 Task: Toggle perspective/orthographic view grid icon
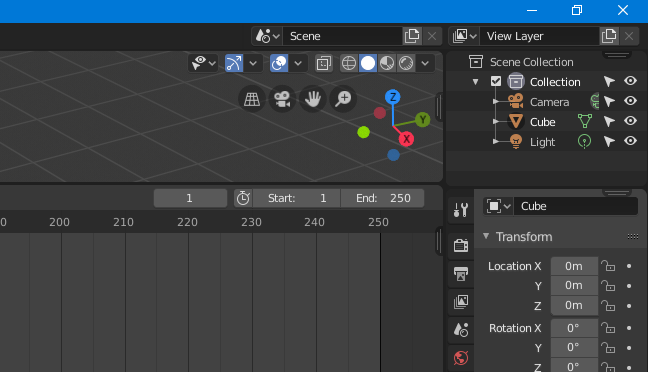coord(252,99)
